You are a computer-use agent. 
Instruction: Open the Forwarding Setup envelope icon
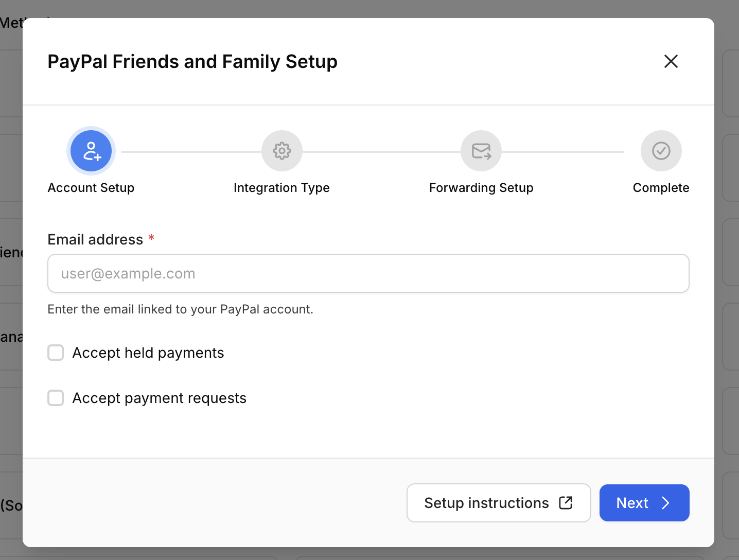click(481, 151)
